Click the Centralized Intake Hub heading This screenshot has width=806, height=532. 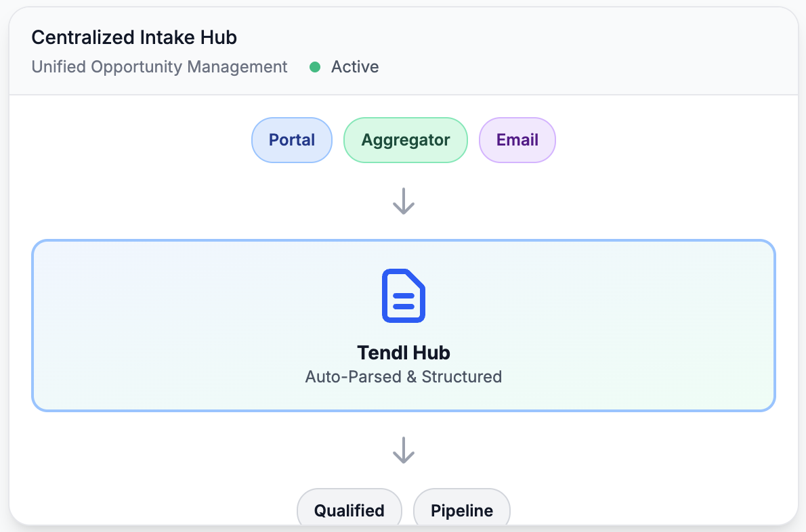coord(134,37)
